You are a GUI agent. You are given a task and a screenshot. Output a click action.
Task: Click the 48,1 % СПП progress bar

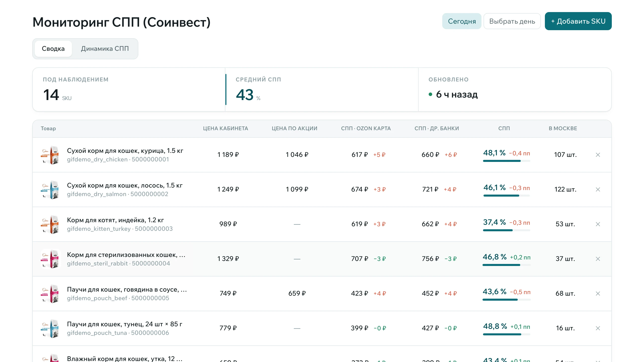point(506,161)
